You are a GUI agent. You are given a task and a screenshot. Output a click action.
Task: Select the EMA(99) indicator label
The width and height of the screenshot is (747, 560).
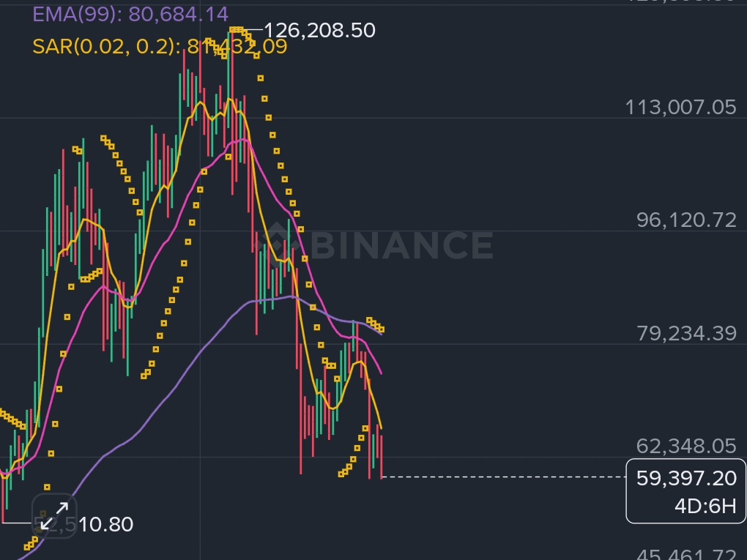(130, 15)
